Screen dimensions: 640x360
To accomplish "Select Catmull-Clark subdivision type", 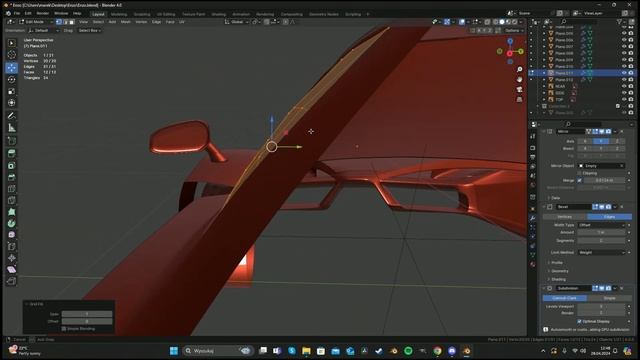I will coord(564,298).
